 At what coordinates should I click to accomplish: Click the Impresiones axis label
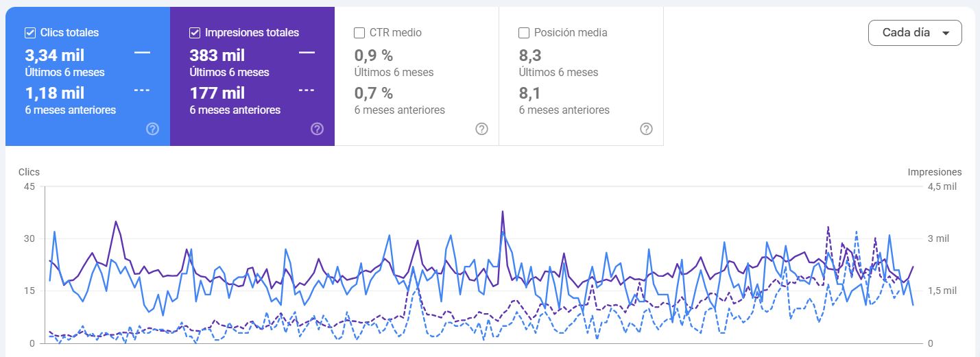935,172
